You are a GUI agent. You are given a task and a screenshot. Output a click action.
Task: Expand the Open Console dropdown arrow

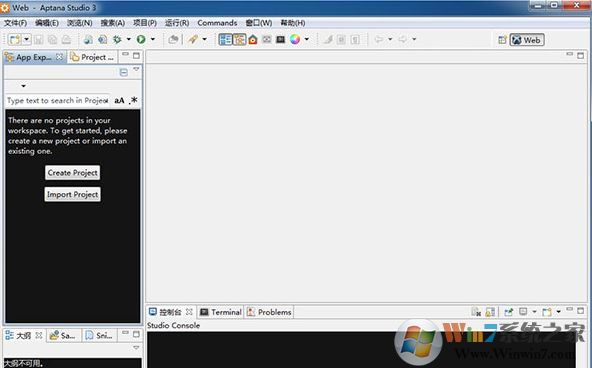point(558,312)
